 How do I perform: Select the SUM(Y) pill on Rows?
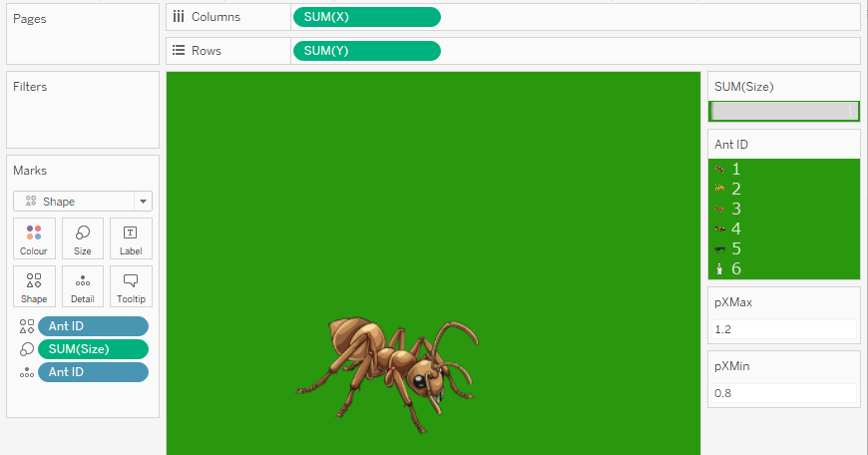pos(366,51)
